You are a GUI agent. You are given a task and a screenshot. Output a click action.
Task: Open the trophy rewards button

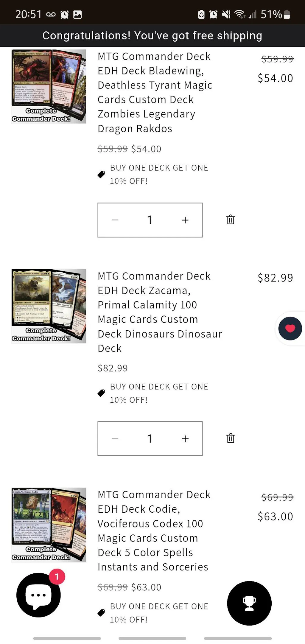[x=249, y=603]
